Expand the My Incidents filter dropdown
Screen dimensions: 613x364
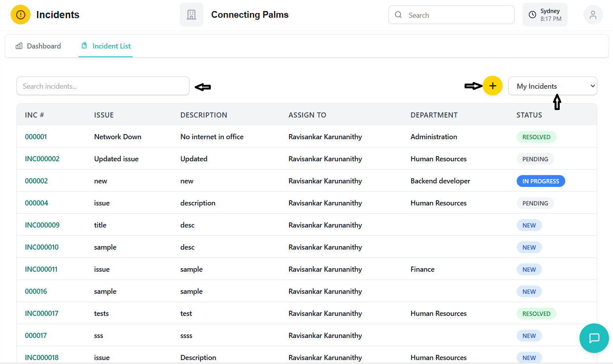(x=552, y=86)
